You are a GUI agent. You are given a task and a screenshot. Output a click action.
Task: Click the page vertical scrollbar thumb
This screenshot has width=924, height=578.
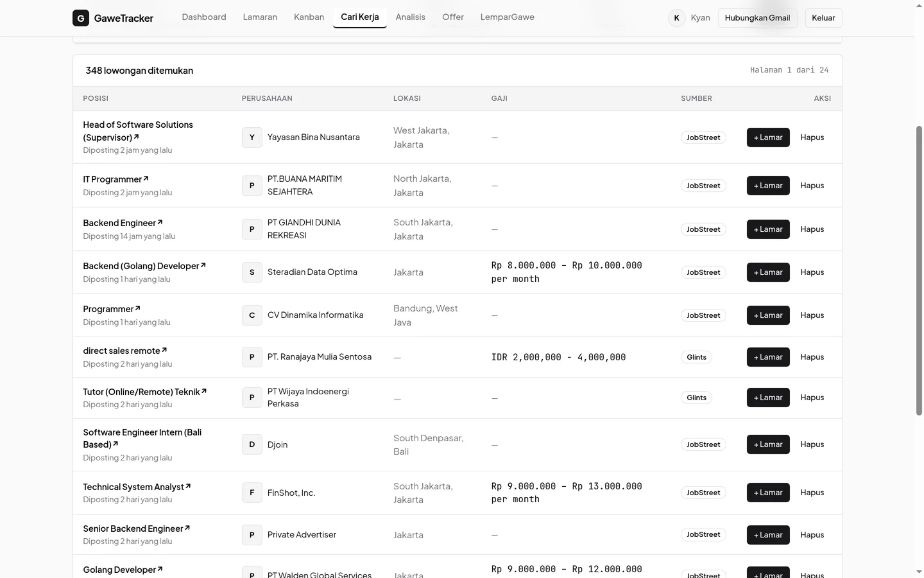point(919,270)
